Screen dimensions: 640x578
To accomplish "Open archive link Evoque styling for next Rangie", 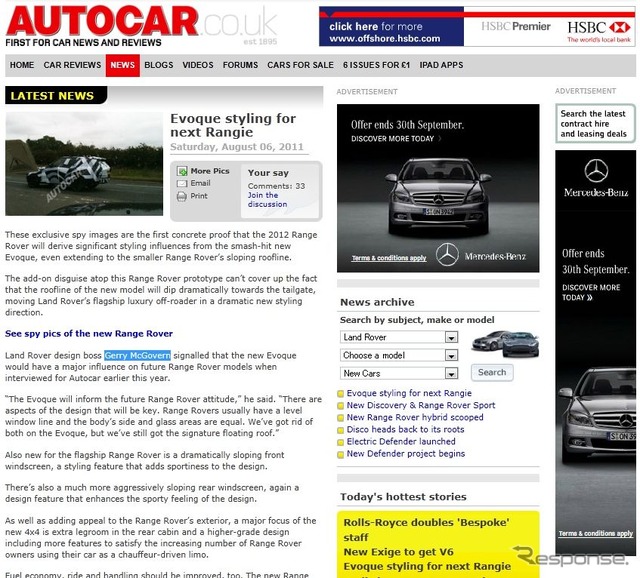I will click(409, 393).
